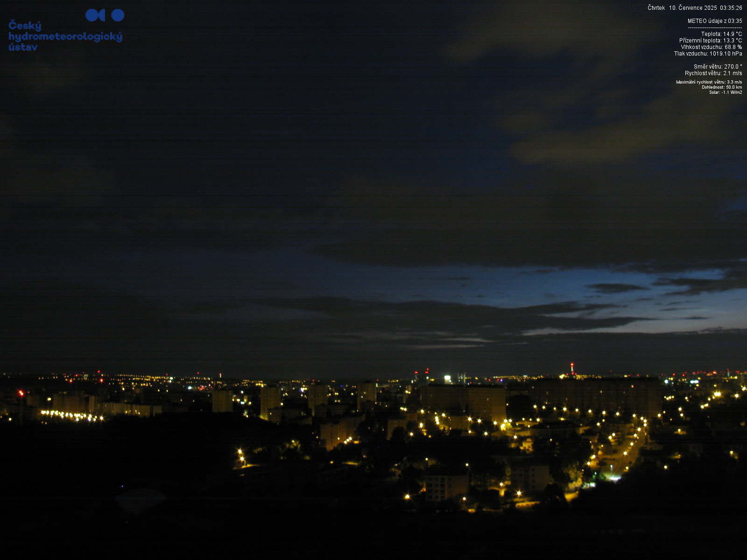Click the 'METEO údaje z 03:35' heading
Screen dimensions: 747x560
point(715,21)
